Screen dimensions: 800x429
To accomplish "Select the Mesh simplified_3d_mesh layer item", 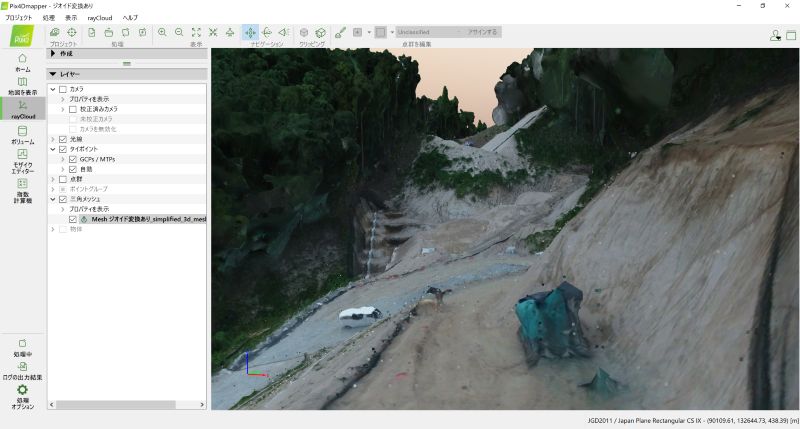I will (x=140, y=219).
